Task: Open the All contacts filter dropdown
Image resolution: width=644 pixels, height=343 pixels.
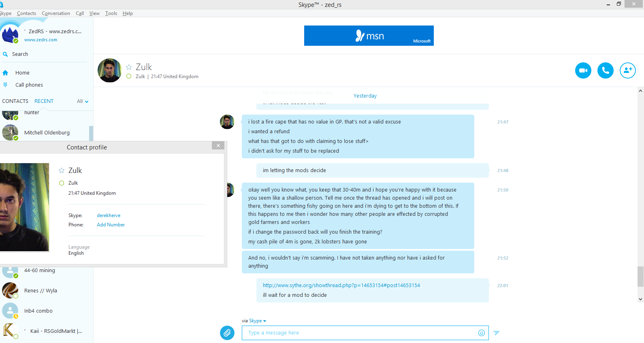Action: [x=83, y=101]
